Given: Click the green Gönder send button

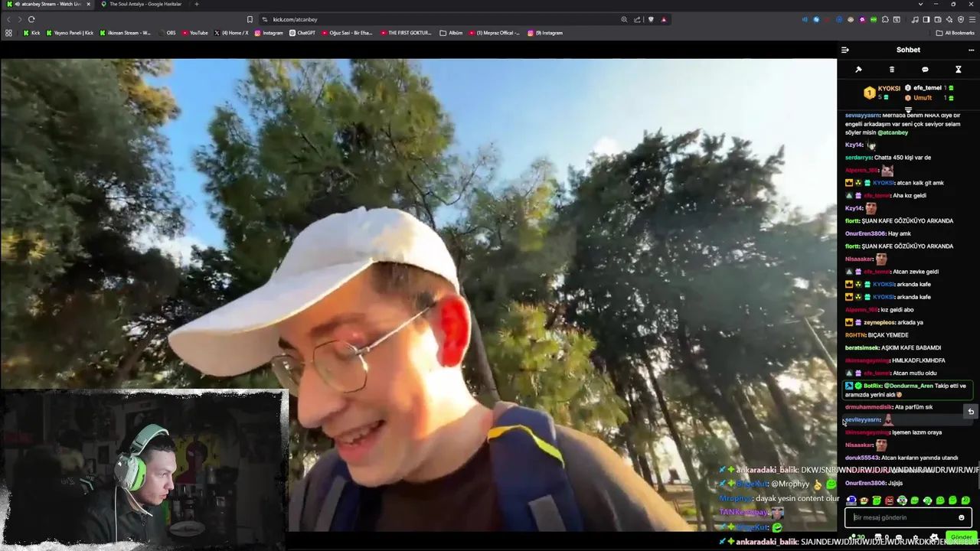Looking at the screenshot, I should coord(961,537).
